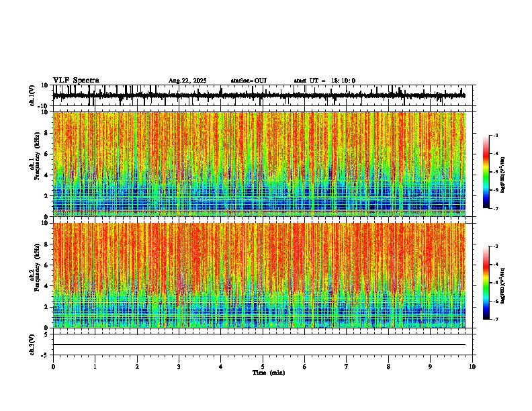Click the station=OUJ label

click(x=249, y=81)
